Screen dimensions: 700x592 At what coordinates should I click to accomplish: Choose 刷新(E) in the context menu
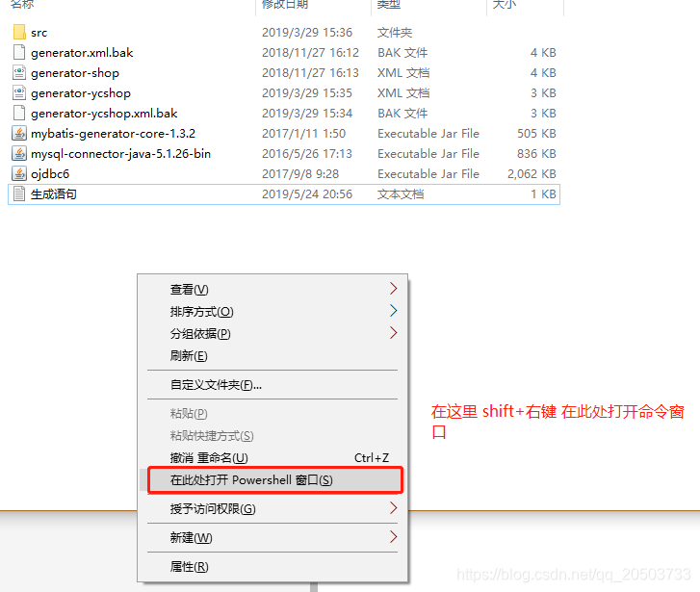pyautogui.click(x=272, y=356)
